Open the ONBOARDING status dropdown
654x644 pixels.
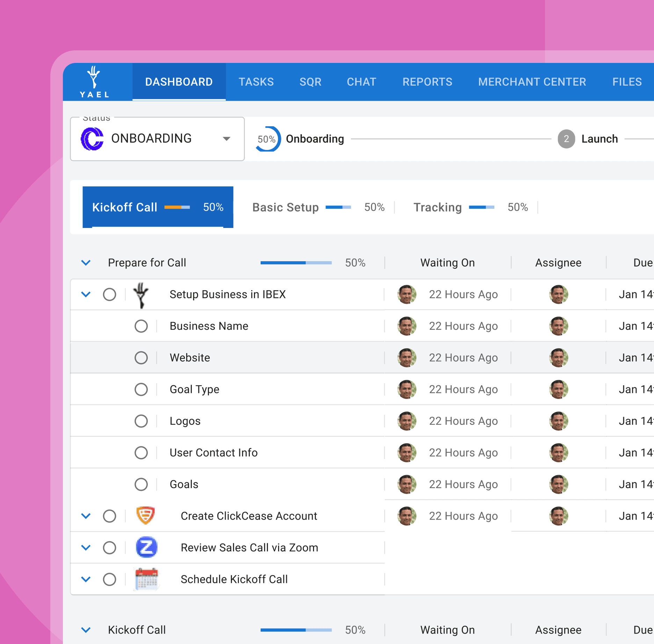click(x=226, y=139)
